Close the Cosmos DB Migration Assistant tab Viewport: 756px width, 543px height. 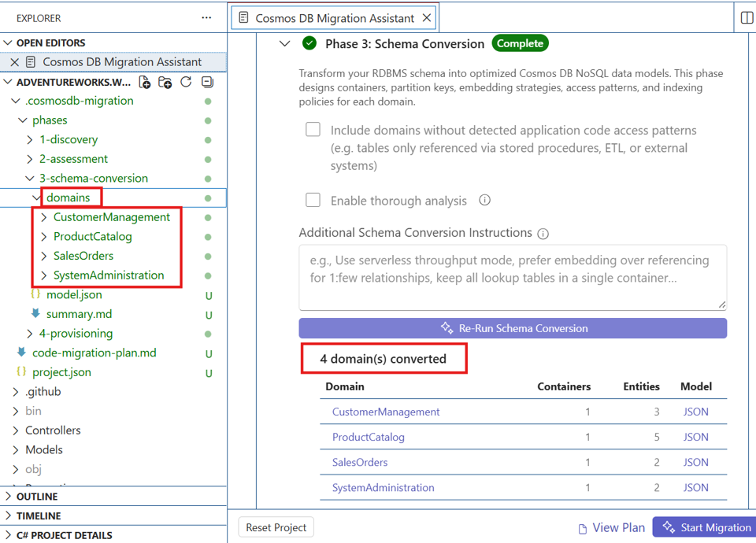tap(427, 18)
